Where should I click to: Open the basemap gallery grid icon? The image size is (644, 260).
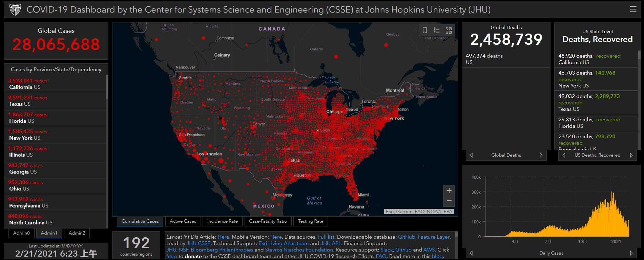449,31
